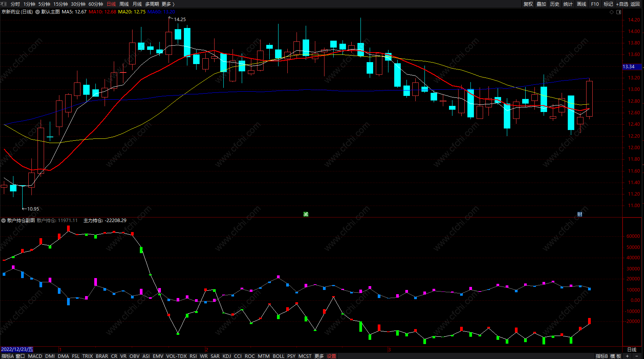644x359 pixels.
Task: Select the ROC indicator
Action: coord(250,356)
